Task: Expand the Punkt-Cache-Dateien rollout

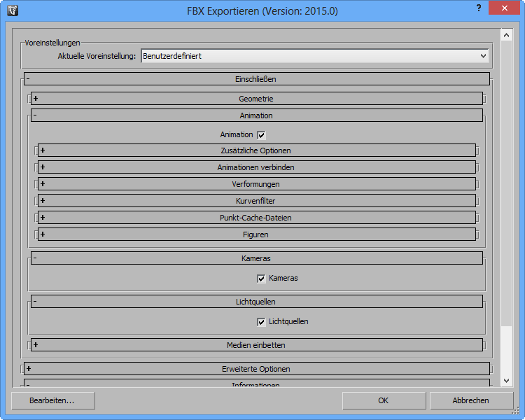Action: (x=257, y=218)
